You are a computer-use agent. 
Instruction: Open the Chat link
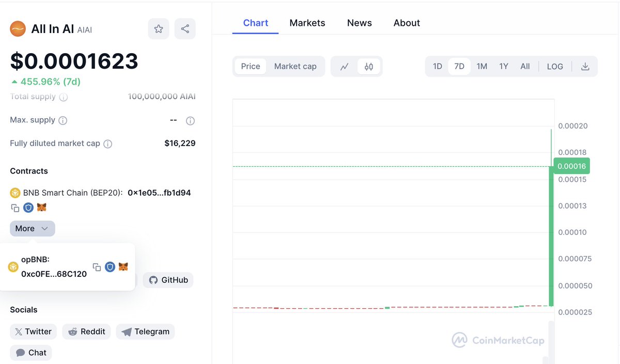[31, 353]
